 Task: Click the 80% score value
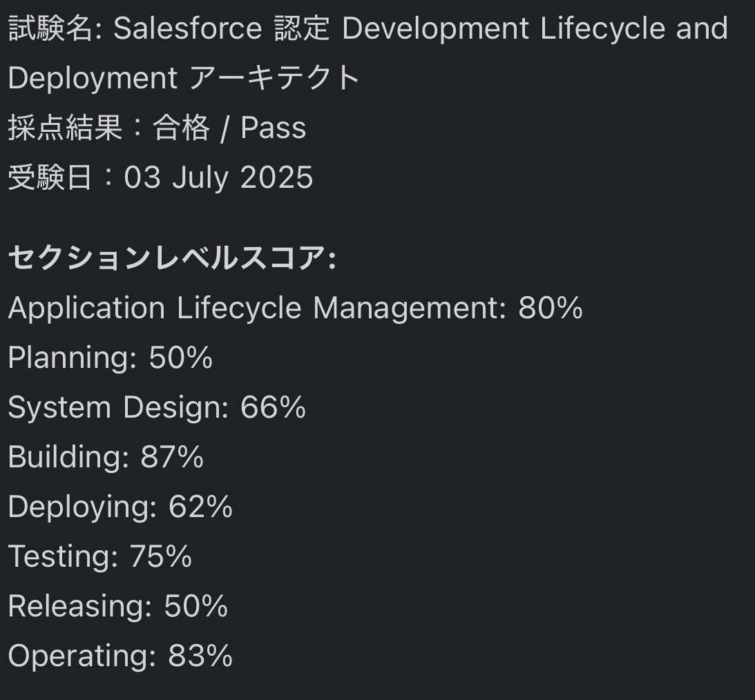pos(551,307)
